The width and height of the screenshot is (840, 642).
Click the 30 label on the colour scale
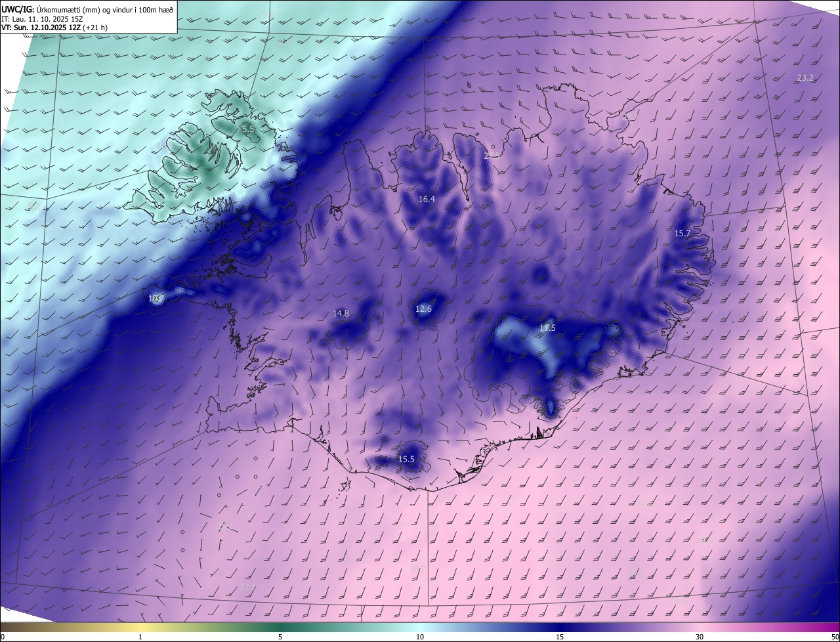(x=700, y=637)
